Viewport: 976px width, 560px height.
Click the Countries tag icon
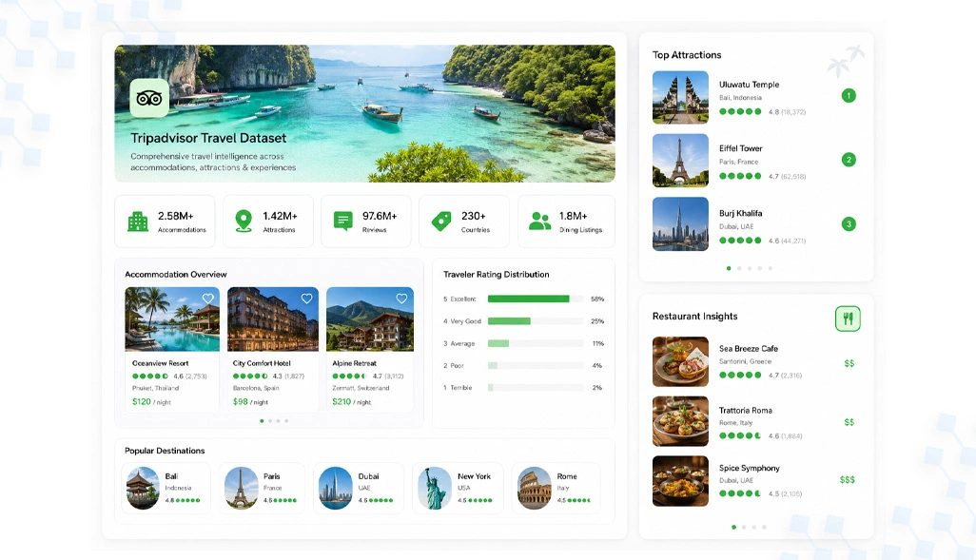click(x=441, y=221)
